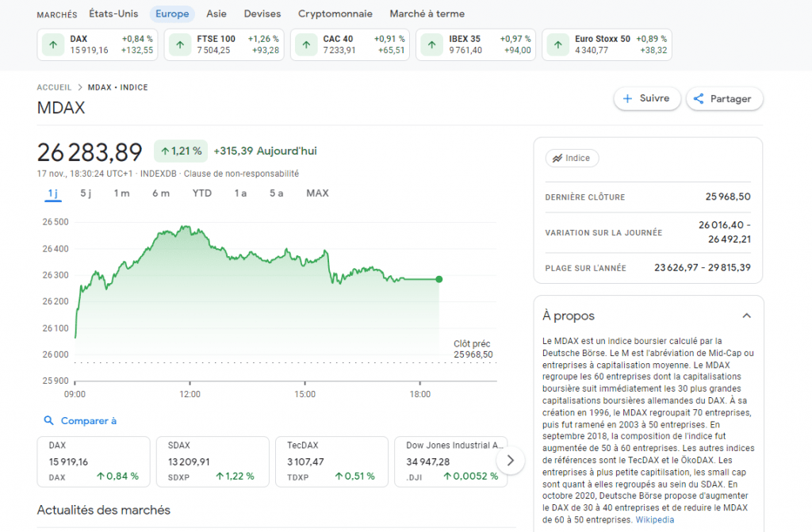Click the green end-point marker on the chart

(x=439, y=279)
